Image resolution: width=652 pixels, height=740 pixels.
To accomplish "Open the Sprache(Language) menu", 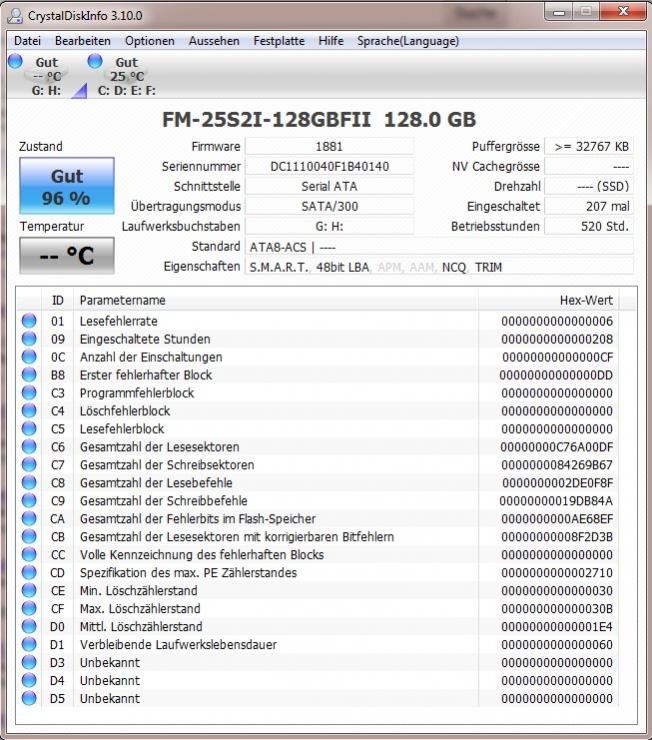I will click(x=408, y=41).
